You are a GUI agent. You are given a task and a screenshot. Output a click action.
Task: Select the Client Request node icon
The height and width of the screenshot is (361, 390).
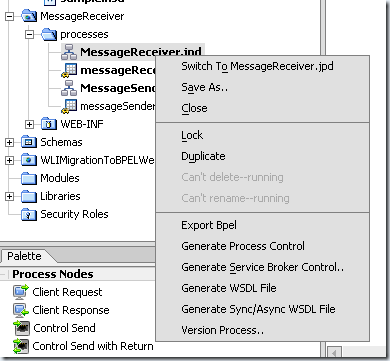pyautogui.click(x=21, y=292)
